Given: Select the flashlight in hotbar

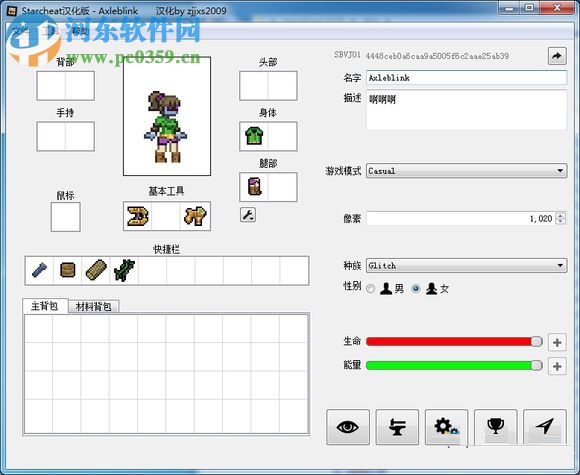Looking at the screenshot, I should coord(39,270).
